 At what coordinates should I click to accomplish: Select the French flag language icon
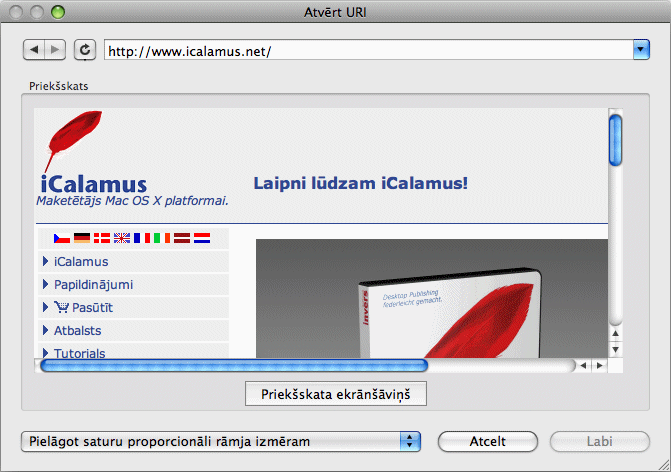tap(142, 238)
